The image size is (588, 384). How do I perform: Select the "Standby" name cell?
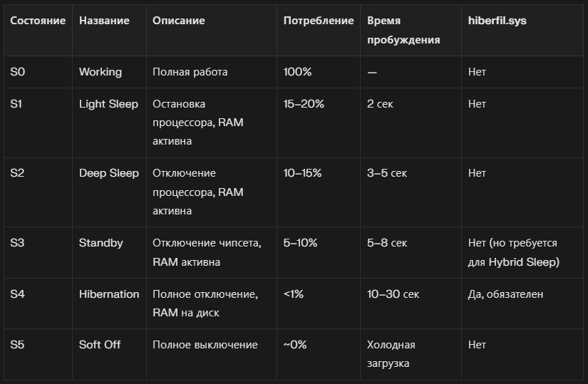point(100,243)
